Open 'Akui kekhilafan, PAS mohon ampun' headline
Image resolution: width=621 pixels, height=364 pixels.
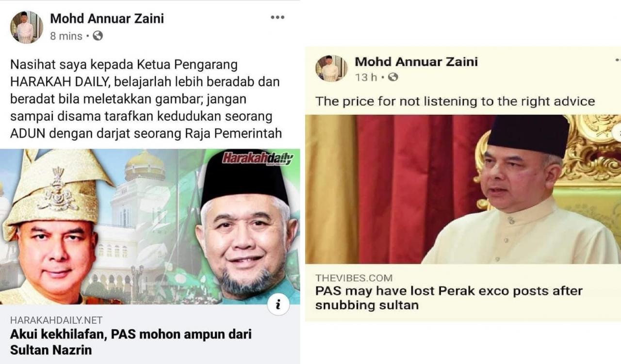click(x=131, y=342)
